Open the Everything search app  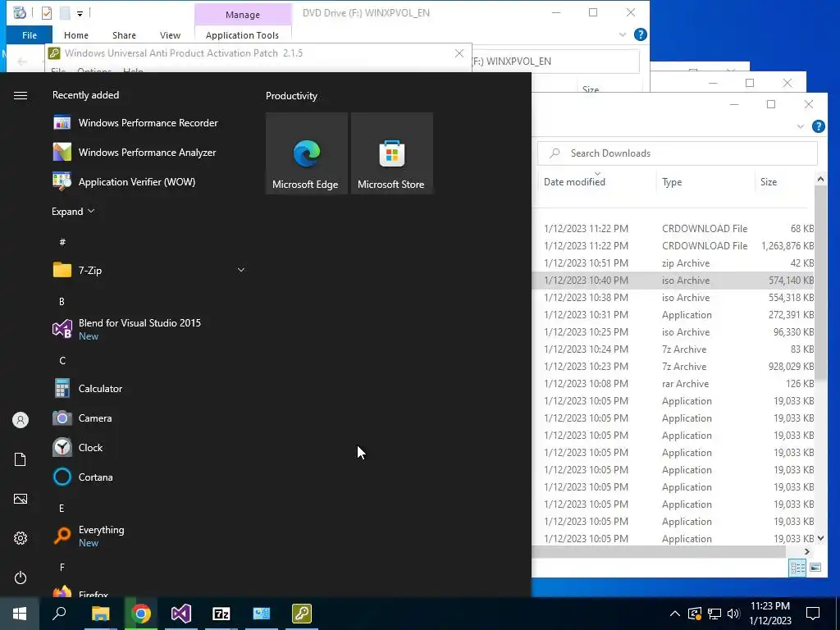click(x=89, y=536)
